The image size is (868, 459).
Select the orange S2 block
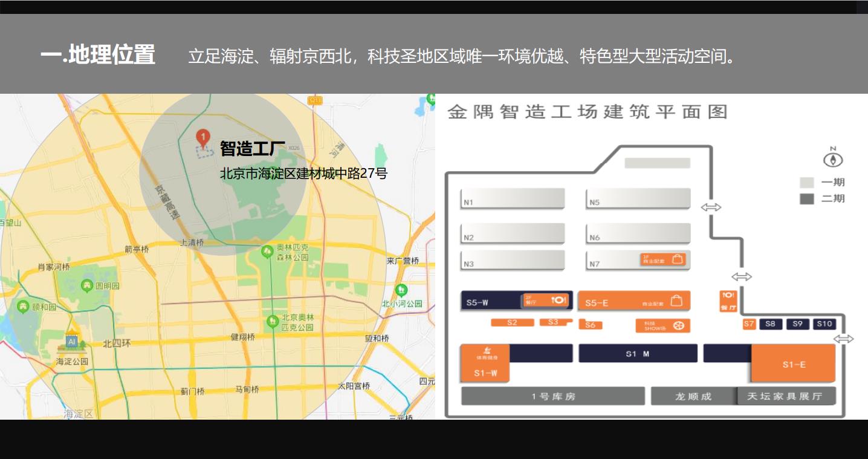pyautogui.click(x=513, y=322)
